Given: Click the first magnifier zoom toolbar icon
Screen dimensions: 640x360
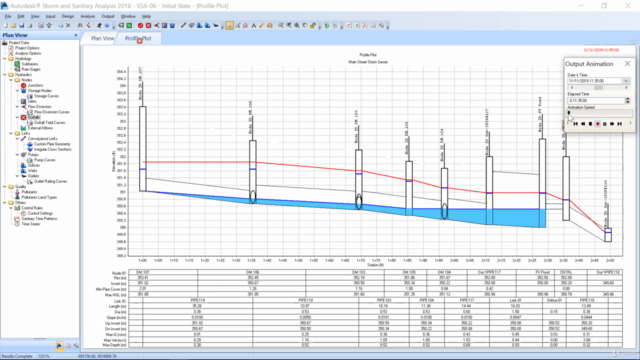Looking at the screenshot, I should (281, 26).
